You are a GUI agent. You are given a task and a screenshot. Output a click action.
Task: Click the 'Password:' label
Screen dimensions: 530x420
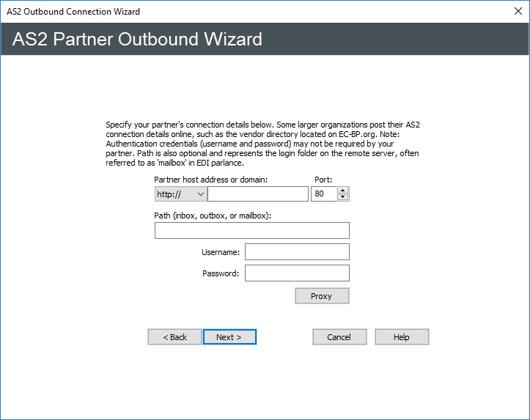pyautogui.click(x=221, y=273)
